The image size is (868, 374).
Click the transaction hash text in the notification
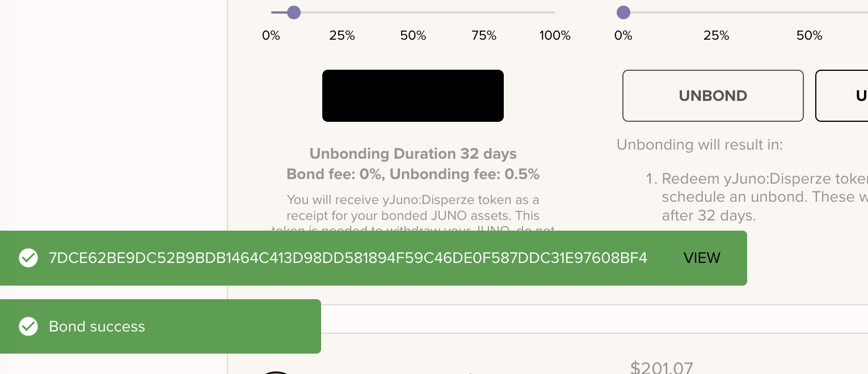[x=348, y=258]
